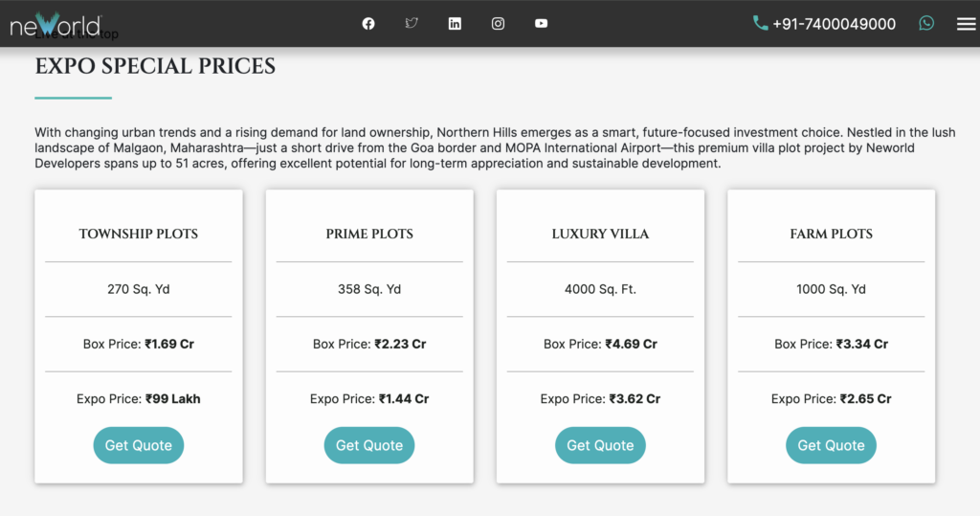Open the LinkedIn social icon
The width and height of the screenshot is (980, 516).
(455, 24)
